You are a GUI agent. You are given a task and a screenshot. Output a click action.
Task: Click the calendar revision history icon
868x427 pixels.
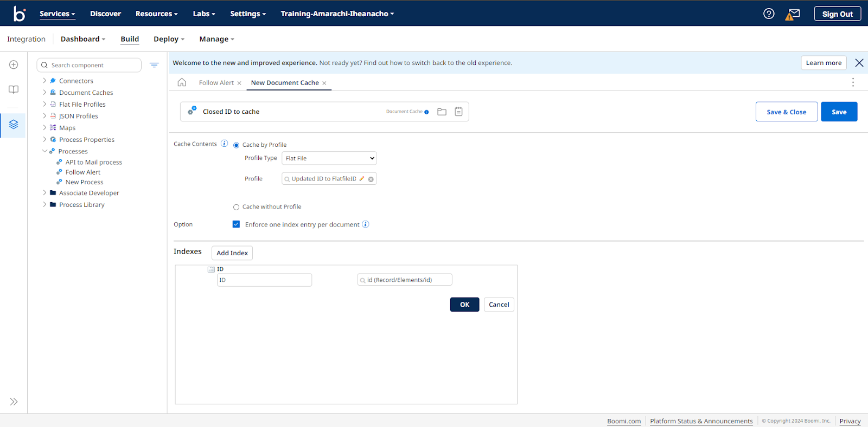(x=458, y=112)
